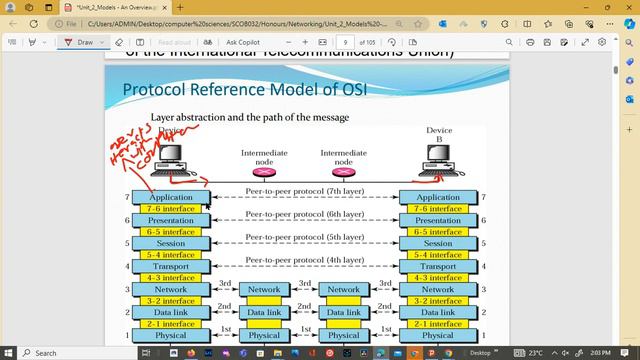Open the weather 23°C widget

click(529, 353)
